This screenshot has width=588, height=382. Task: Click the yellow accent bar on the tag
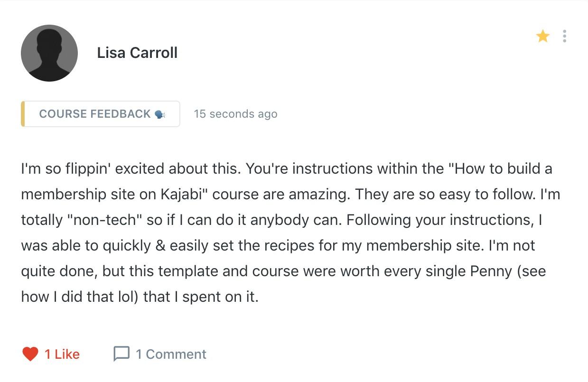click(23, 114)
